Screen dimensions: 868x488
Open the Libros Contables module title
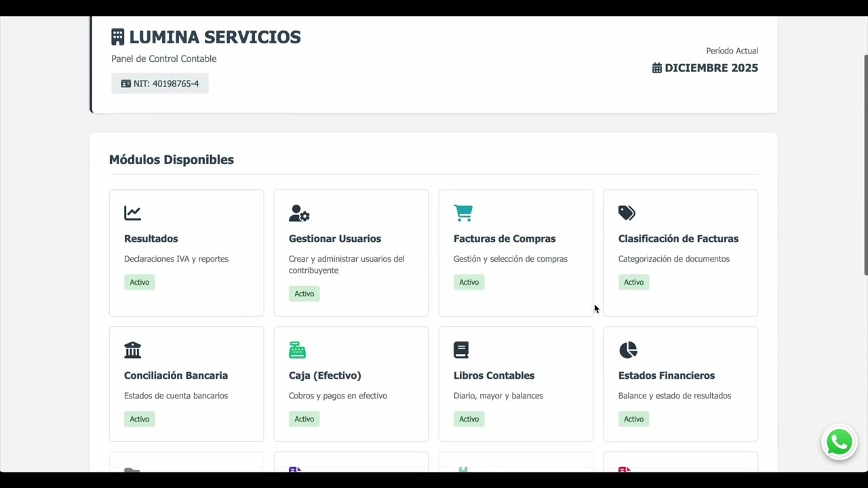pyautogui.click(x=494, y=375)
